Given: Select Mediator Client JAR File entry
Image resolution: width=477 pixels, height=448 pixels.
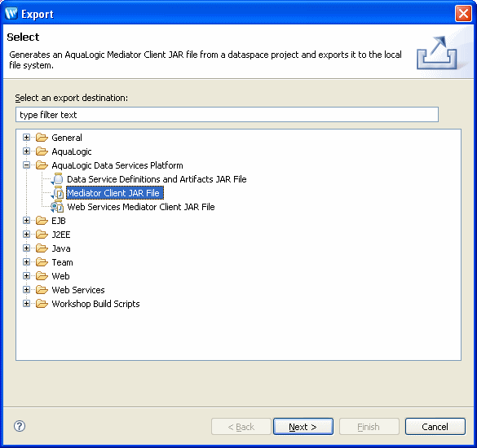Looking at the screenshot, I should (115, 193).
